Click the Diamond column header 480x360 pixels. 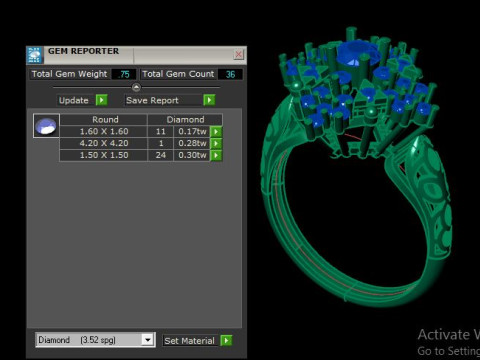coord(185,120)
